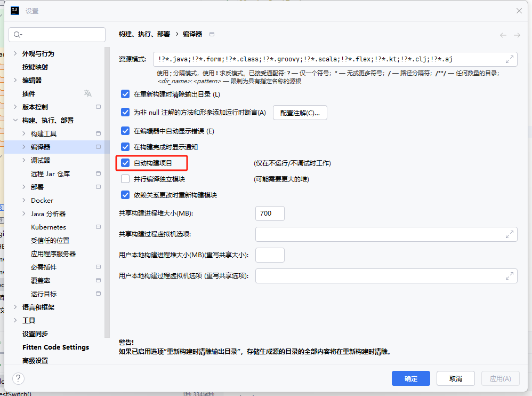This screenshot has width=532, height=396.
Task: Click the 确定 button
Action: pyautogui.click(x=410, y=378)
